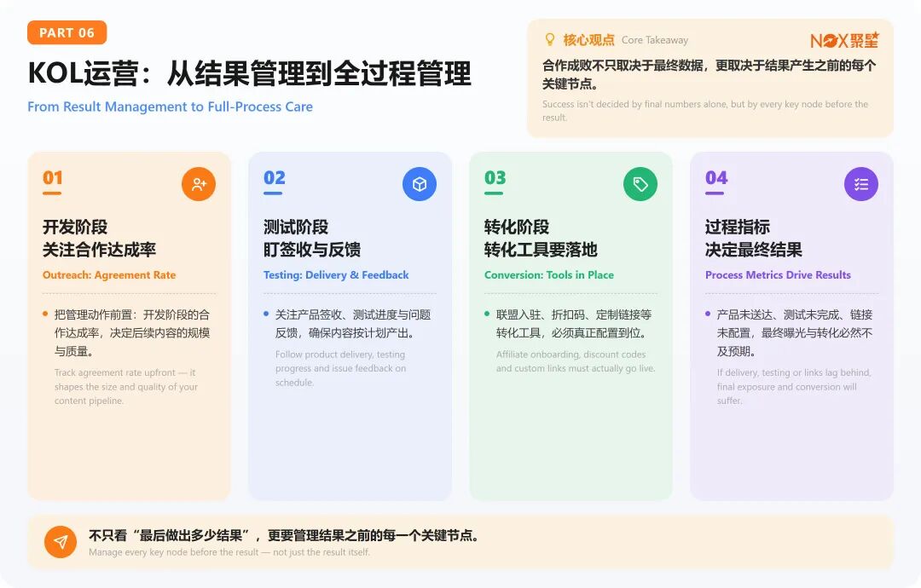The height and width of the screenshot is (588, 921).
Task: Click subtitle From Result Management to Full-Process Care
Action: [x=170, y=107]
